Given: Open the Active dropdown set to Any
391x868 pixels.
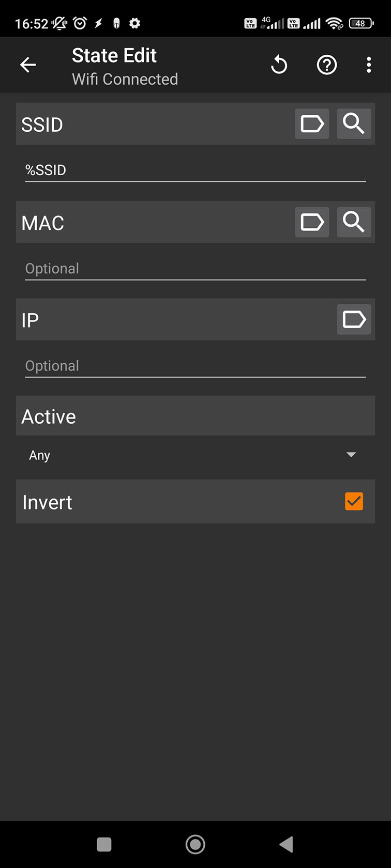Looking at the screenshot, I should tap(195, 455).
